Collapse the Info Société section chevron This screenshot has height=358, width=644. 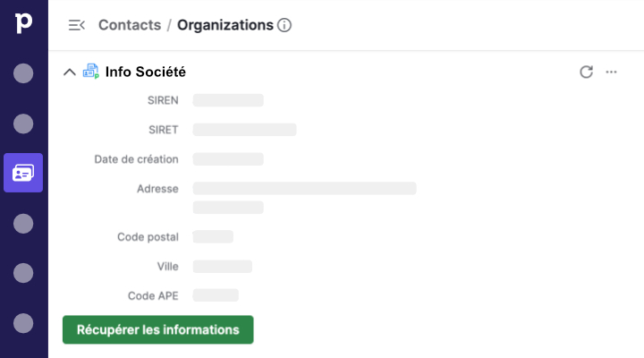[x=70, y=72]
